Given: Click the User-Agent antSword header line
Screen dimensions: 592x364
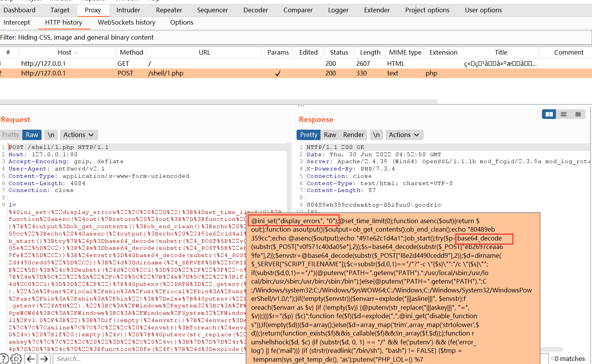Looking at the screenshot, I should tap(56, 169).
